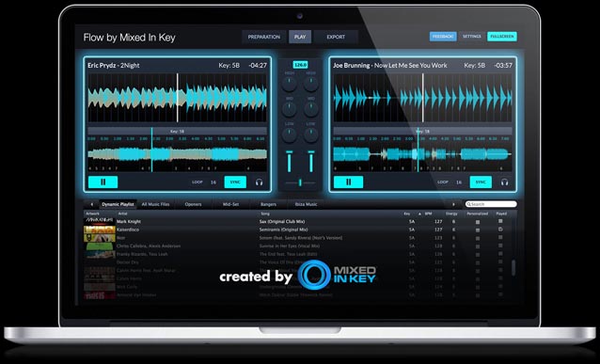This screenshot has width=600, height=364.
Task: Sort tracks by the Key column arrow
Action: pyautogui.click(x=419, y=214)
